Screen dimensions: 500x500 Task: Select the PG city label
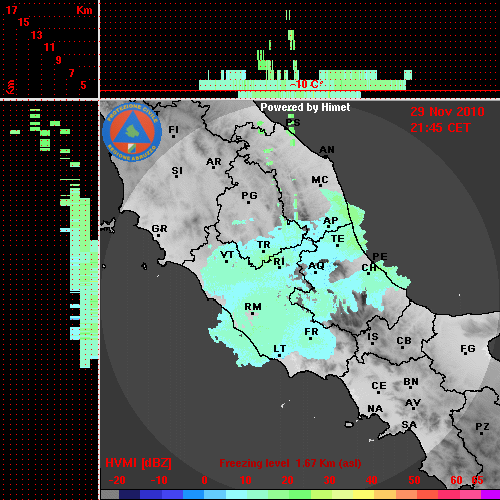(249, 195)
